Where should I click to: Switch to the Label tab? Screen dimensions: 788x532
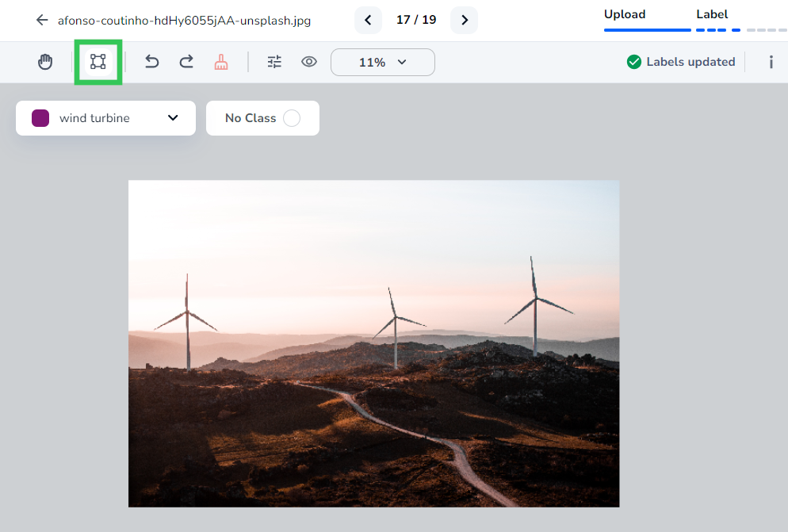click(x=712, y=14)
